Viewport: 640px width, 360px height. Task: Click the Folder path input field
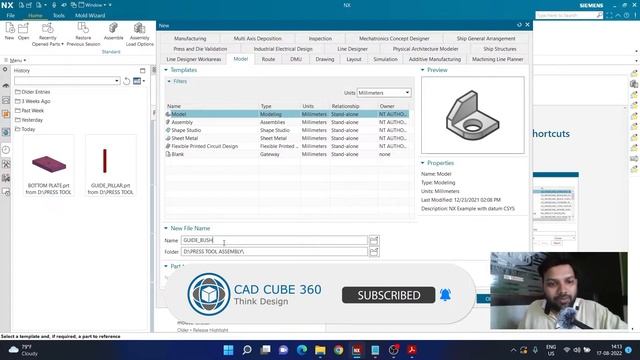[x=274, y=252]
